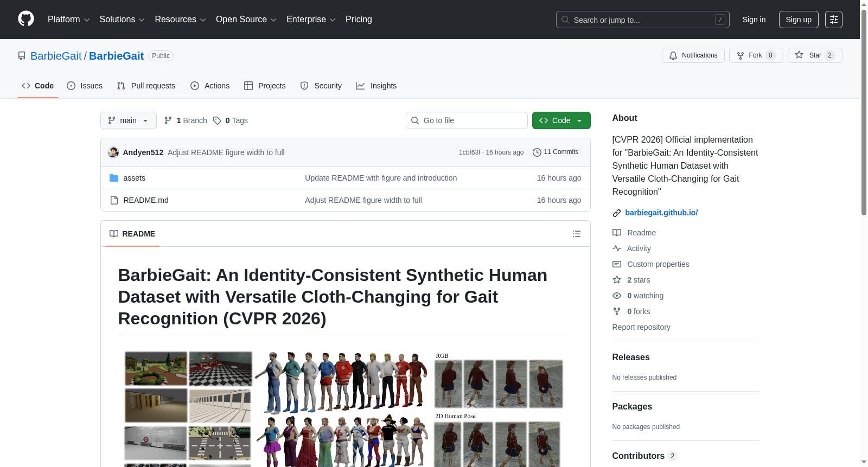Open the Pull requests tab
Screen dimensions: 868x467
click(x=146, y=86)
